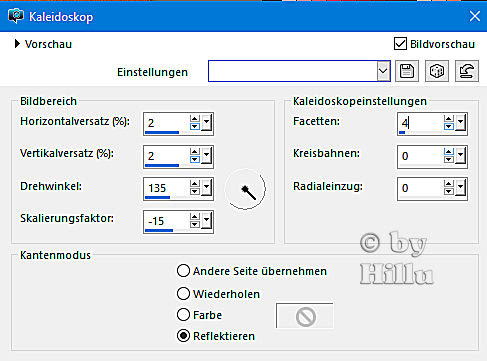Open Horizontalversatz slider popup arrow
Screen dimensions: 487x361
207,123
